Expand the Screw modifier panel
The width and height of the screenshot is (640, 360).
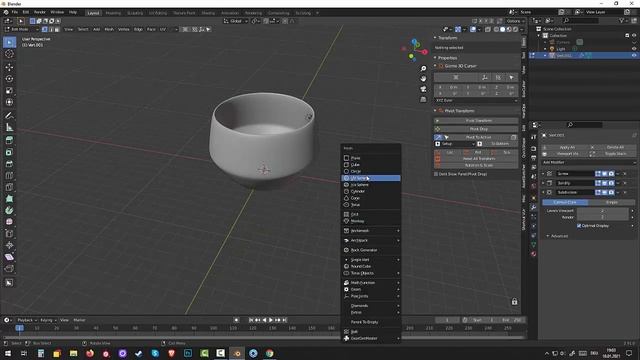544,173
